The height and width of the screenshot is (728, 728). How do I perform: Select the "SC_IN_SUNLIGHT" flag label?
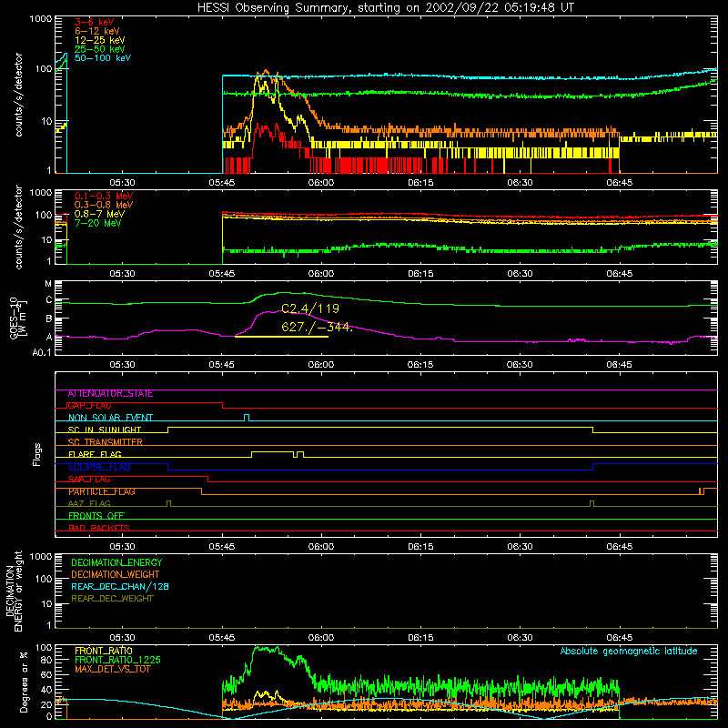tap(105, 430)
